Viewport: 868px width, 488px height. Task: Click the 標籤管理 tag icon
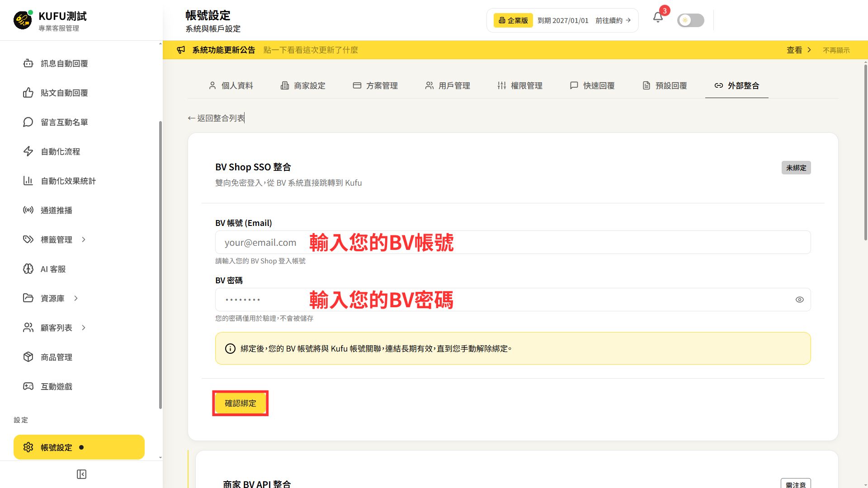click(x=28, y=239)
